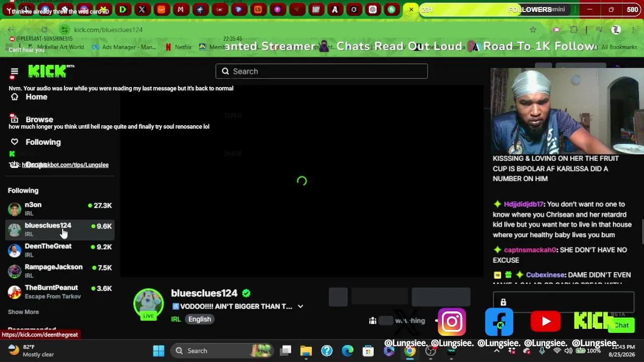Switch to the X (Twitter) browser tab
The height and width of the screenshot is (362, 644).
point(142,10)
